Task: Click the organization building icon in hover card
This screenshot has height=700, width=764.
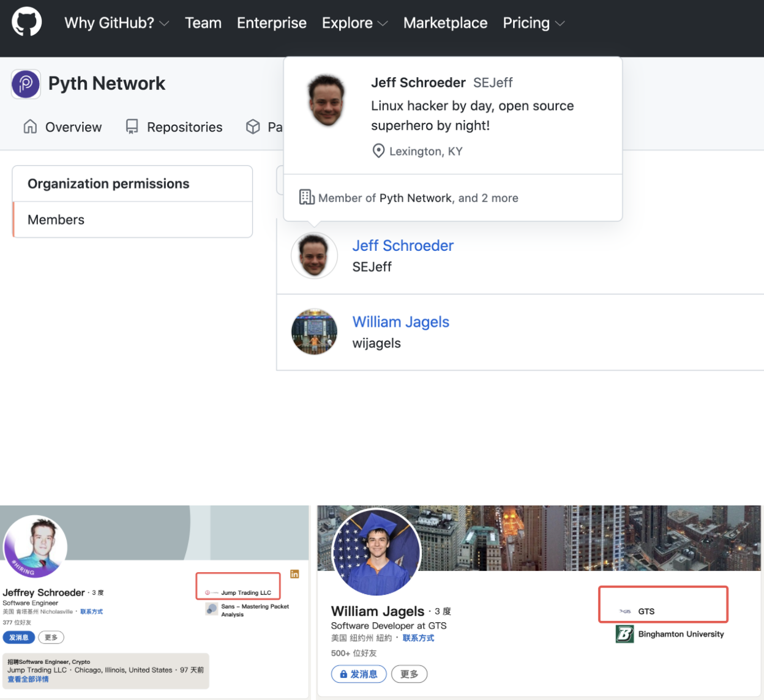Action: [x=307, y=197]
